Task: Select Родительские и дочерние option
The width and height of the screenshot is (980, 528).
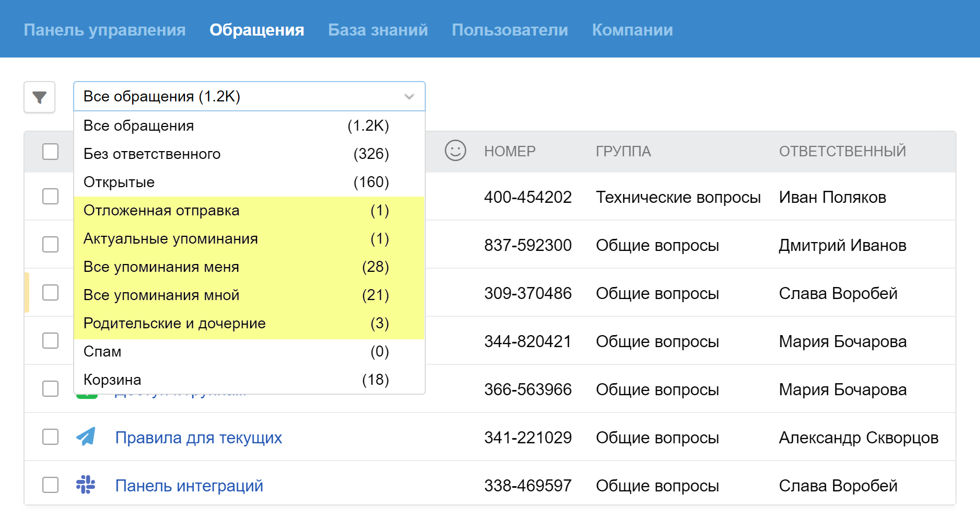Action: pyautogui.click(x=249, y=324)
